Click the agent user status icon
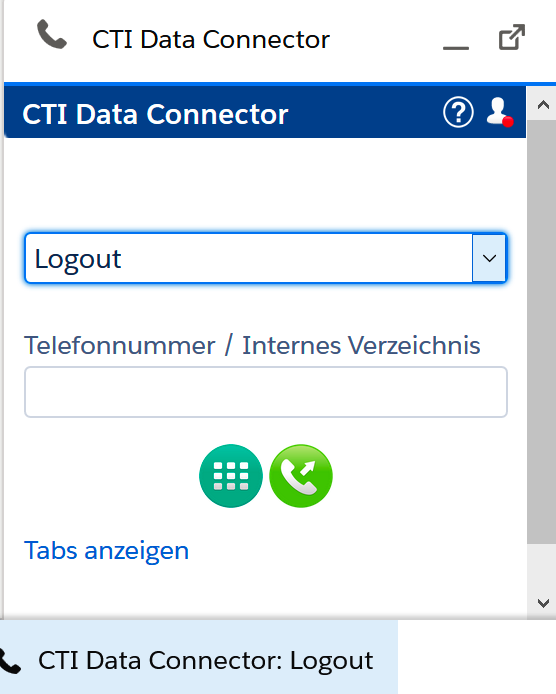Image resolution: width=556 pixels, height=694 pixels. [499, 112]
